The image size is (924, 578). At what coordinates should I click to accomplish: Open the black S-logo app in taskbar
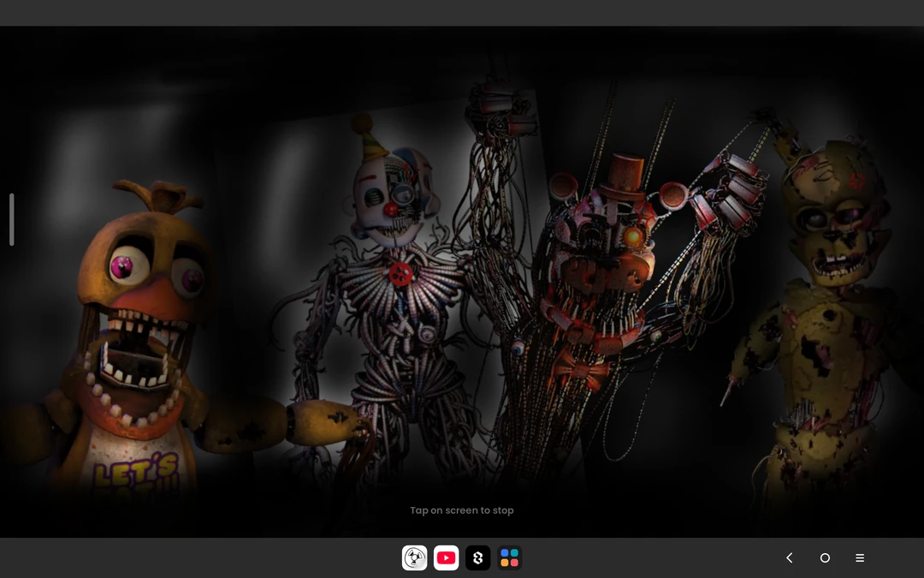click(477, 558)
